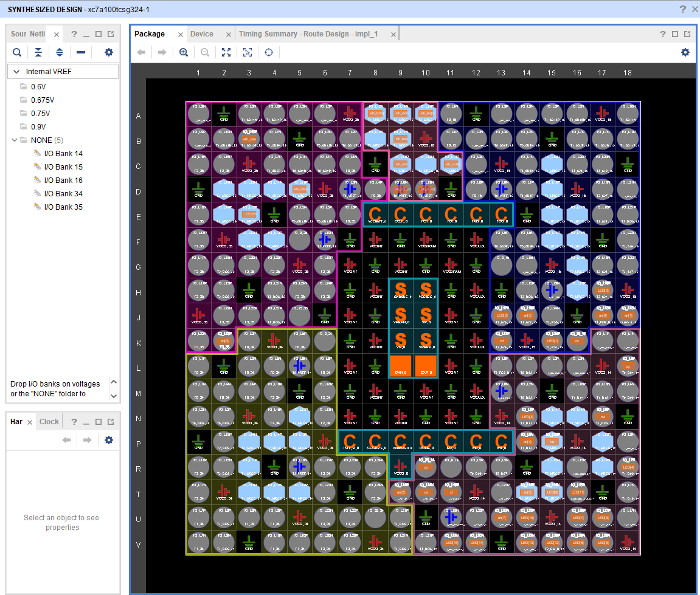Click the remove minus icon in VREF panel
Image resolution: width=700 pixels, height=595 pixels.
(81, 53)
